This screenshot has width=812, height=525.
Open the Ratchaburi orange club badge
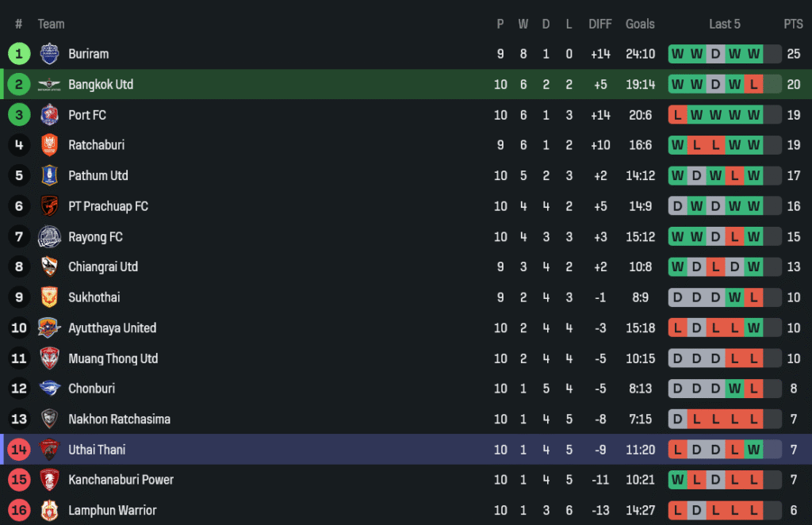49,145
